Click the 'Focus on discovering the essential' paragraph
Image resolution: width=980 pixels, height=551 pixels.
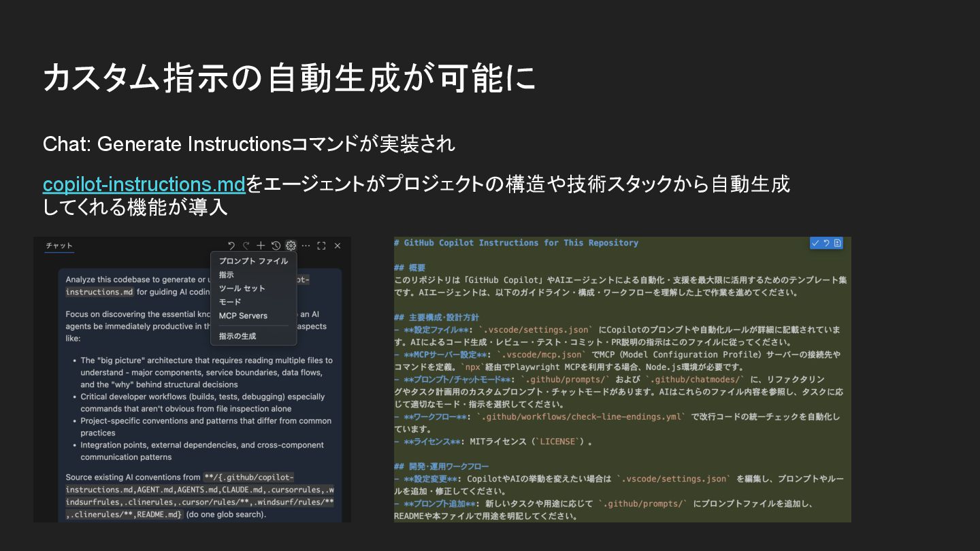(x=196, y=326)
